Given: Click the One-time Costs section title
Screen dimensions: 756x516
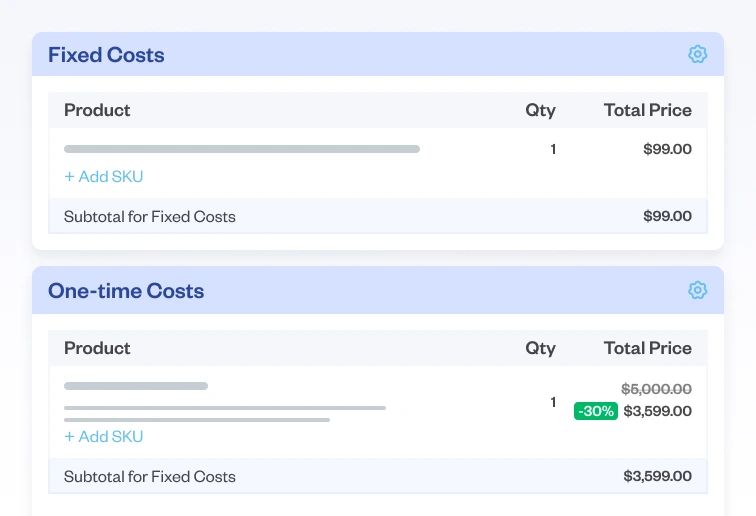Looking at the screenshot, I should pos(126,291).
